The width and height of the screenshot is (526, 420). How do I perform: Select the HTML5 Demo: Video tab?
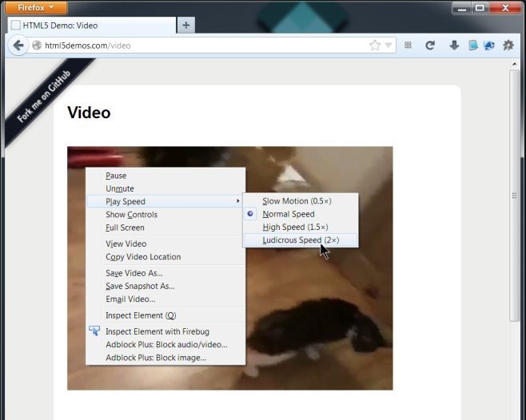point(91,25)
